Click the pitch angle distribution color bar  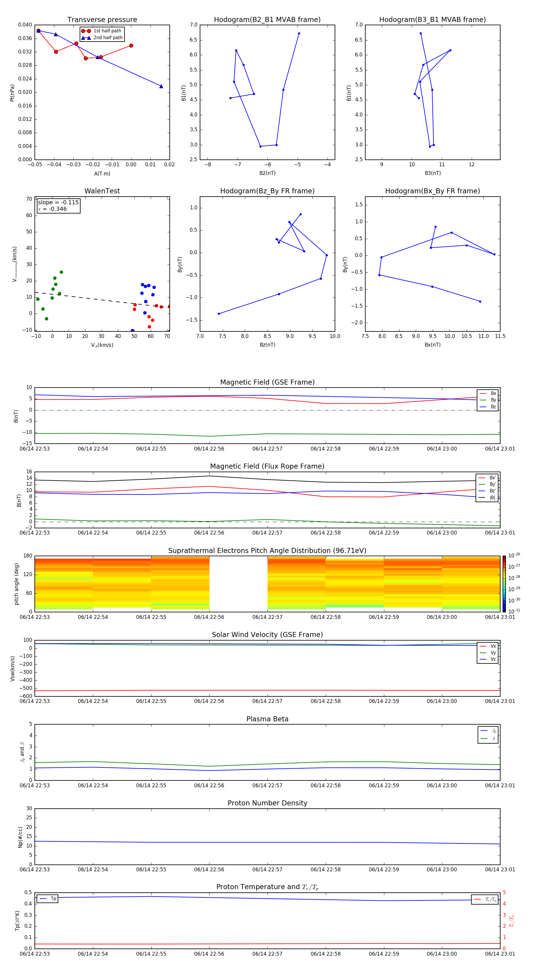(504, 584)
